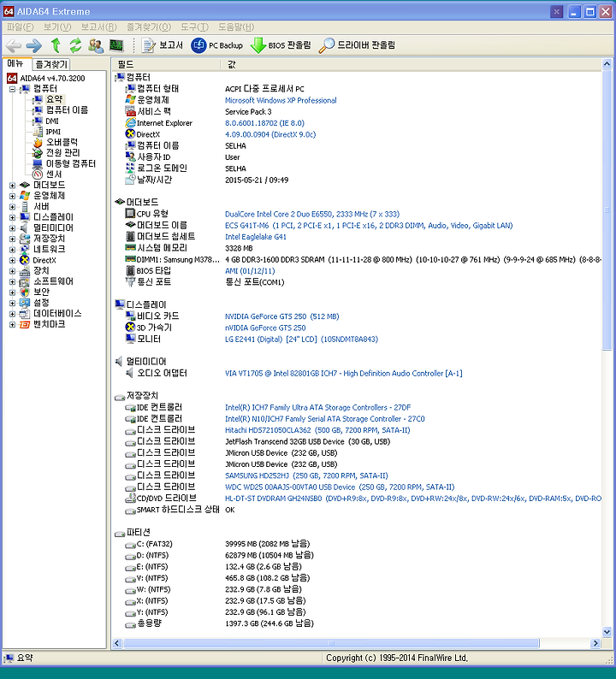
Task: Open PC Backup from toolbar
Action: pos(217,45)
